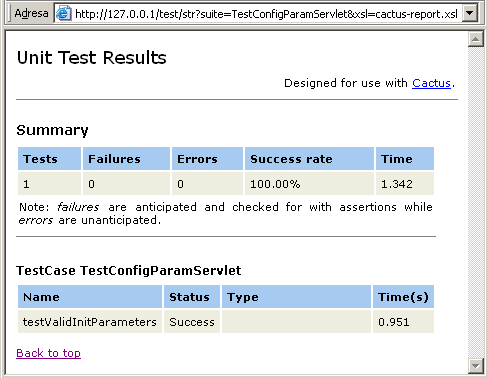The image size is (488, 378).
Task: Click the Failures column header
Action: [x=126, y=159]
